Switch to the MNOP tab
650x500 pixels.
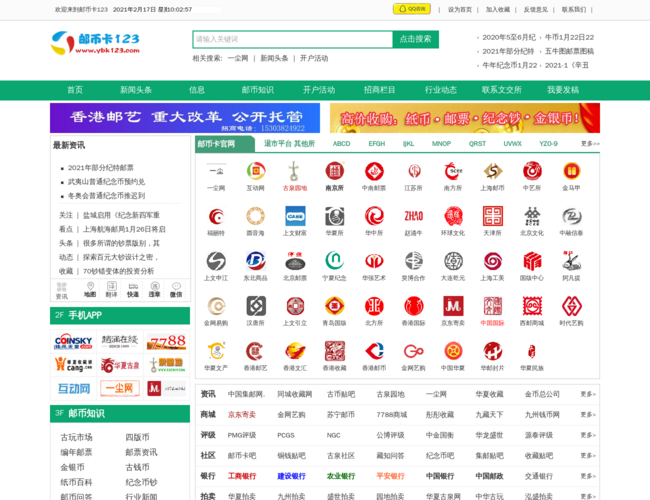click(x=441, y=143)
